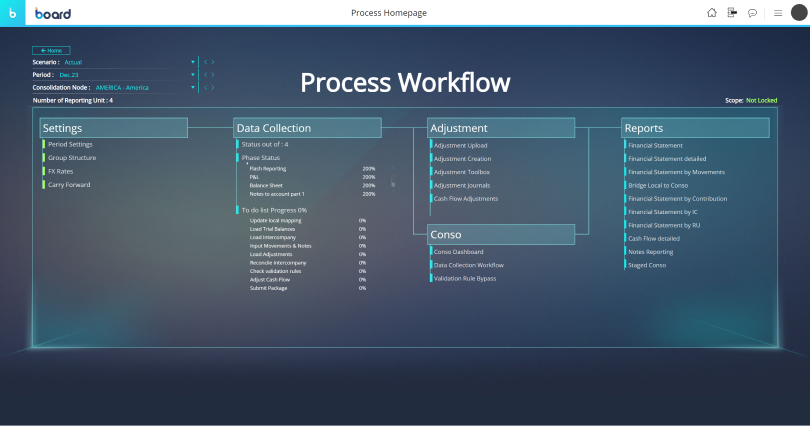This screenshot has width=810, height=426.
Task: Click the 'Not Locked' scope status
Action: (x=761, y=101)
